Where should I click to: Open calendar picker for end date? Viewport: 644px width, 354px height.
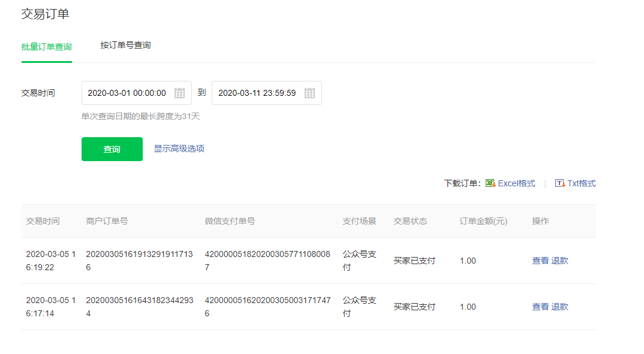[309, 93]
